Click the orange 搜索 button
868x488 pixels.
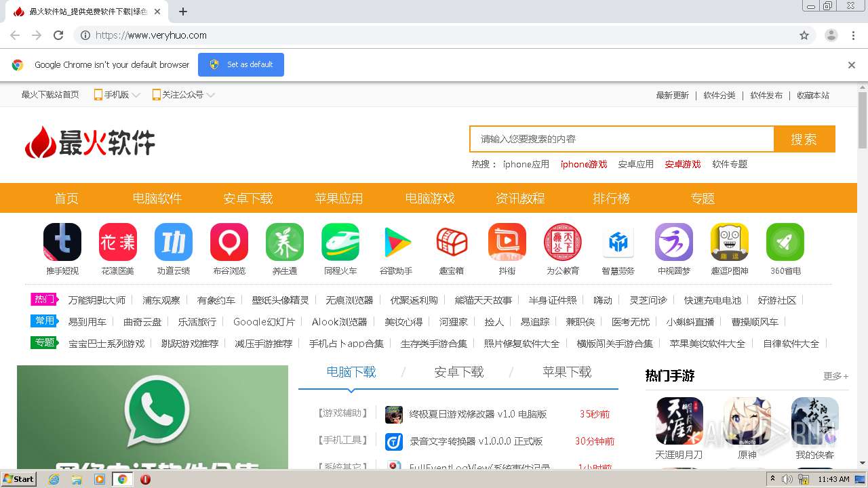coord(804,139)
